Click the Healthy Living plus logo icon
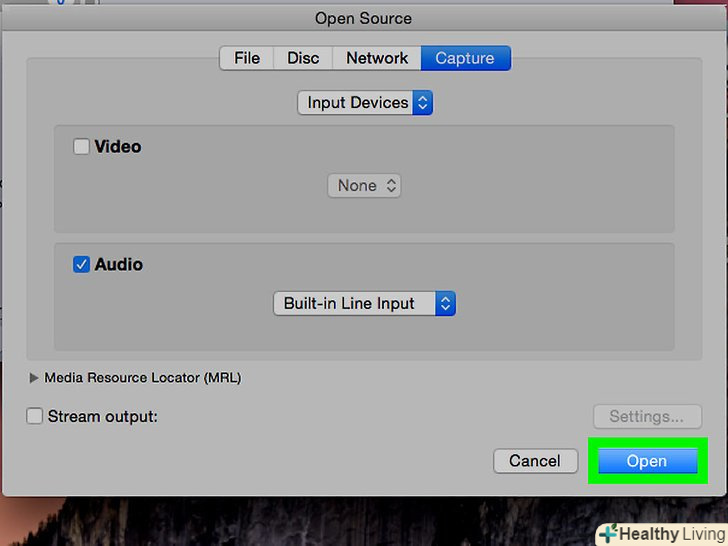This screenshot has width=728, height=546. [608, 534]
